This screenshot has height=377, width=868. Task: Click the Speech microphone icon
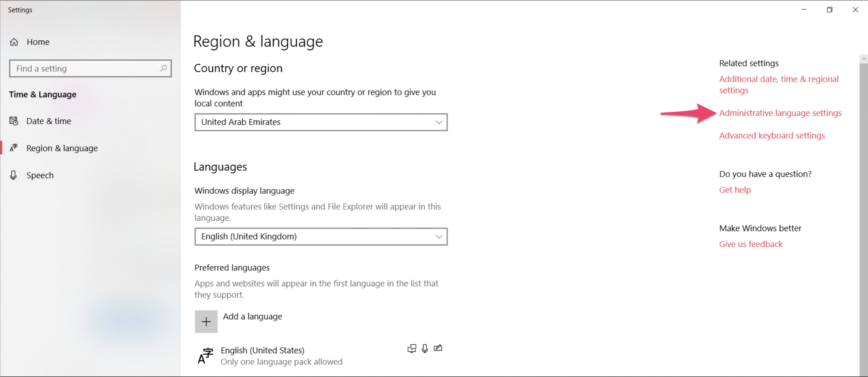tap(14, 175)
